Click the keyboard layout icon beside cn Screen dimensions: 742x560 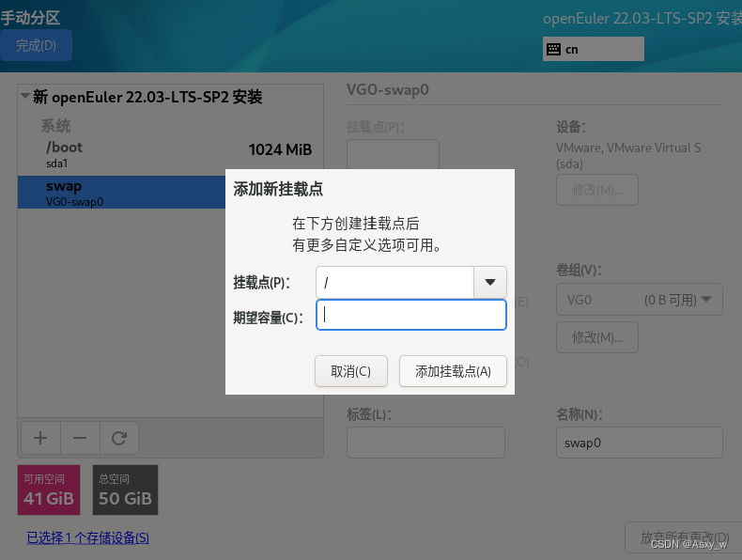553,49
